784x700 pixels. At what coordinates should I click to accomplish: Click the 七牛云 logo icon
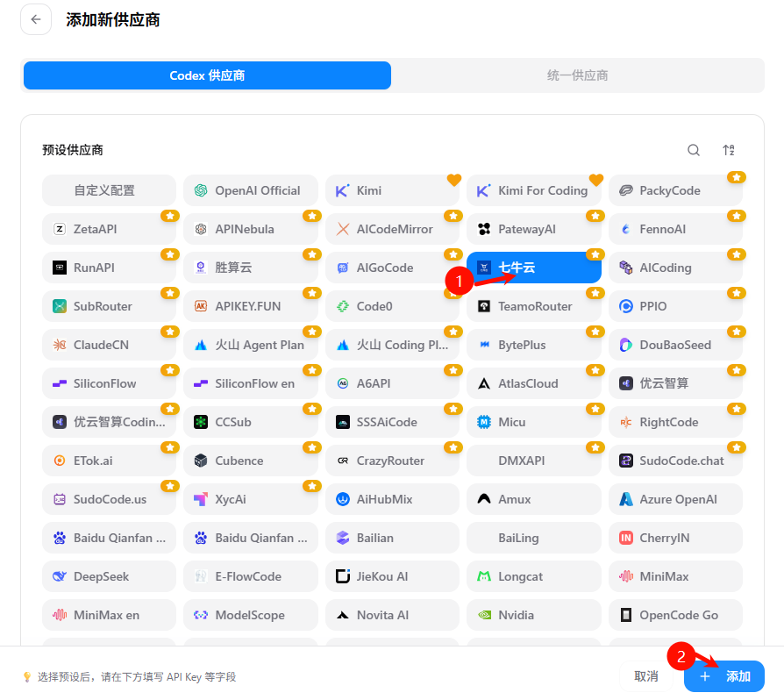click(x=484, y=268)
